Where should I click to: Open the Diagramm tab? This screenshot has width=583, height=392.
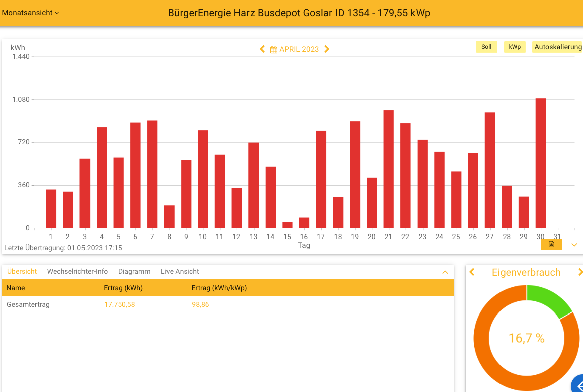pos(134,271)
